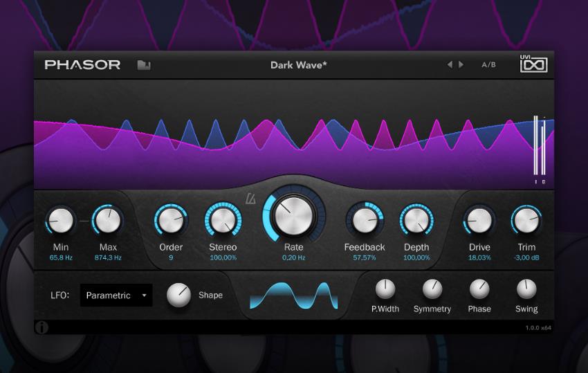588x373 pixels.
Task: Toggle the metronome tempo sync icon
Action: click(x=250, y=199)
